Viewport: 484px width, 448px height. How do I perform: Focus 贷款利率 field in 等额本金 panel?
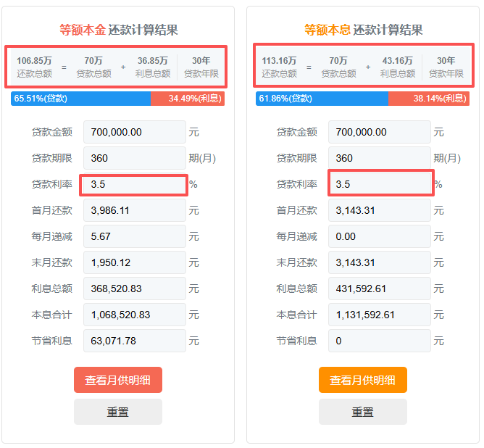[x=135, y=185]
